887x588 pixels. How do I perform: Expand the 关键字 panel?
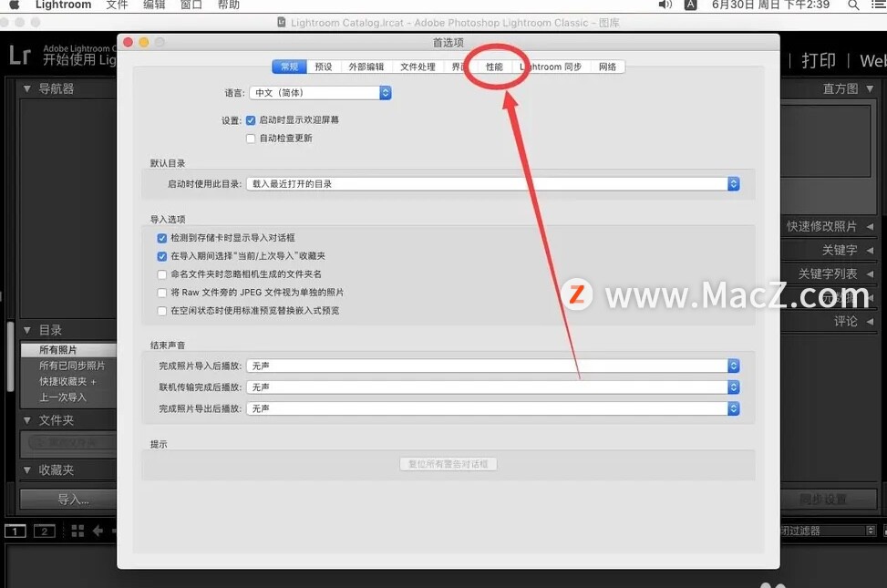tap(870, 250)
